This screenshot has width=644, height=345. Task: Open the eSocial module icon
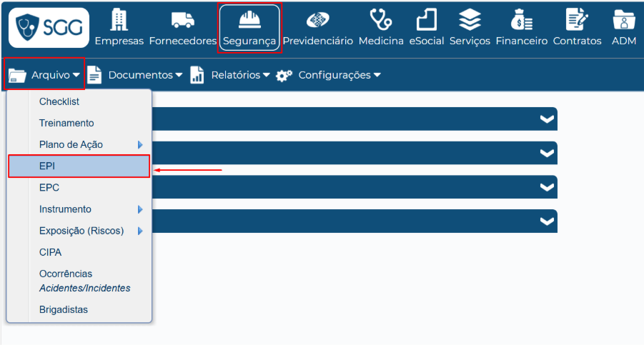tap(426, 20)
